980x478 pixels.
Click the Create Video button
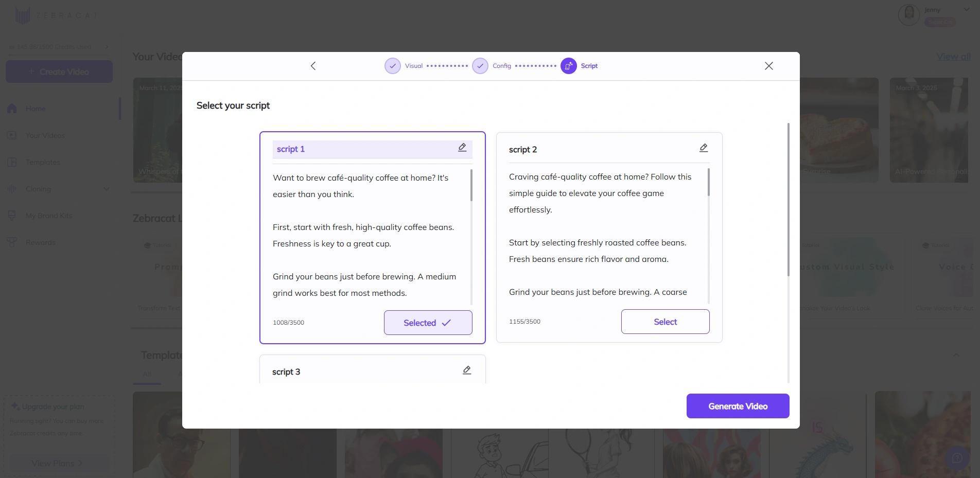coord(59,72)
